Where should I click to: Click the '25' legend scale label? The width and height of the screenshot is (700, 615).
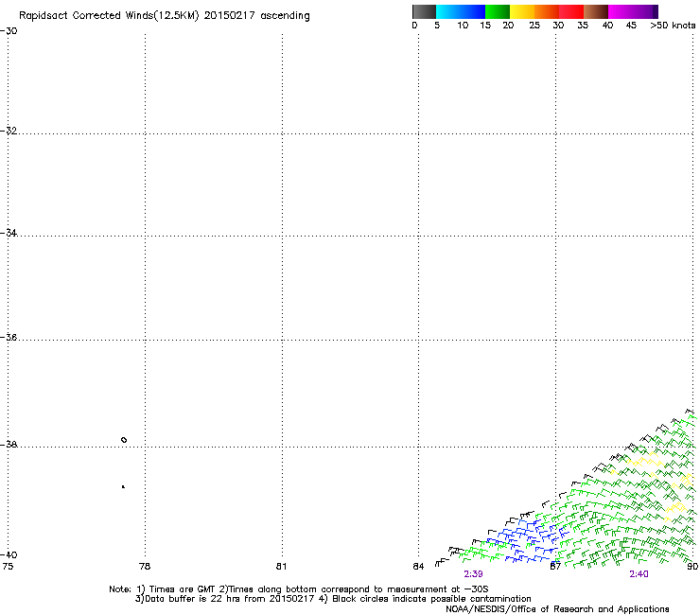[x=534, y=26]
